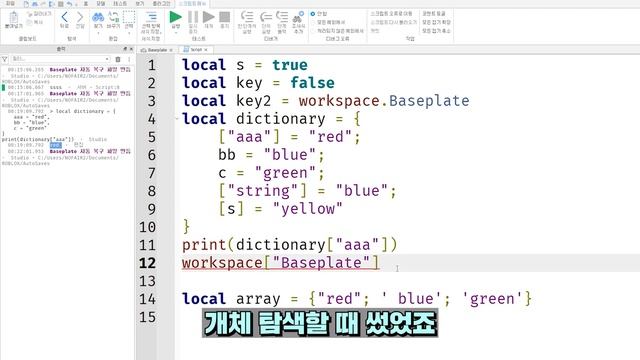Click Go to Script Error button

tap(391, 13)
